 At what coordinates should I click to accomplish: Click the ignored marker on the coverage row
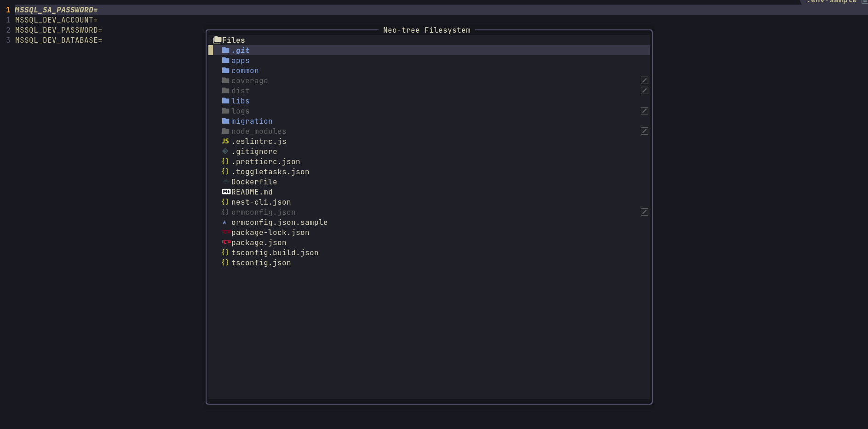pos(644,80)
